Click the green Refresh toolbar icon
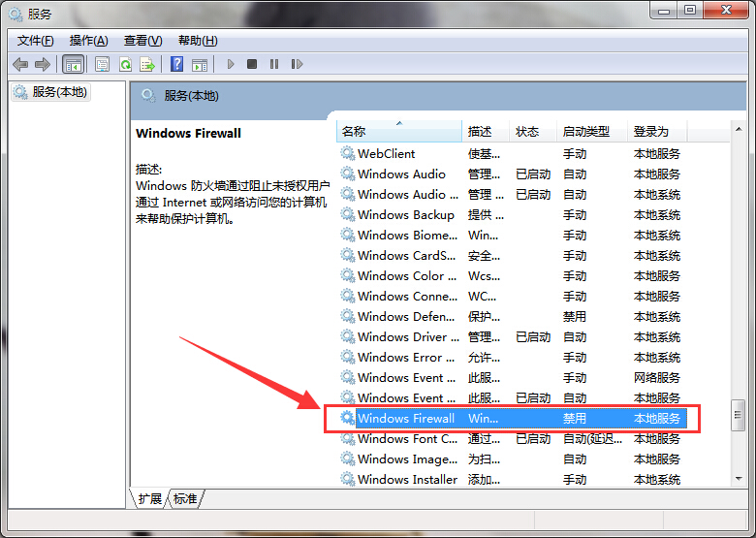The width and height of the screenshot is (756, 538). (x=125, y=64)
